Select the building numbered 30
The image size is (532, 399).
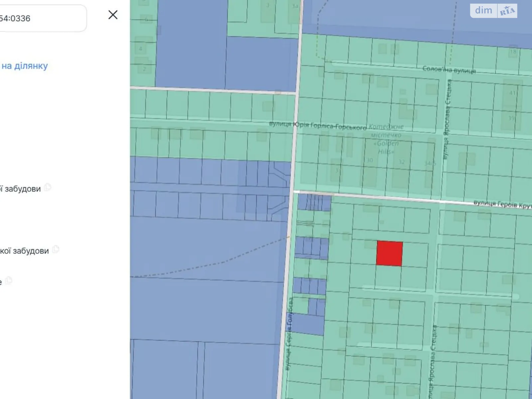369,160
